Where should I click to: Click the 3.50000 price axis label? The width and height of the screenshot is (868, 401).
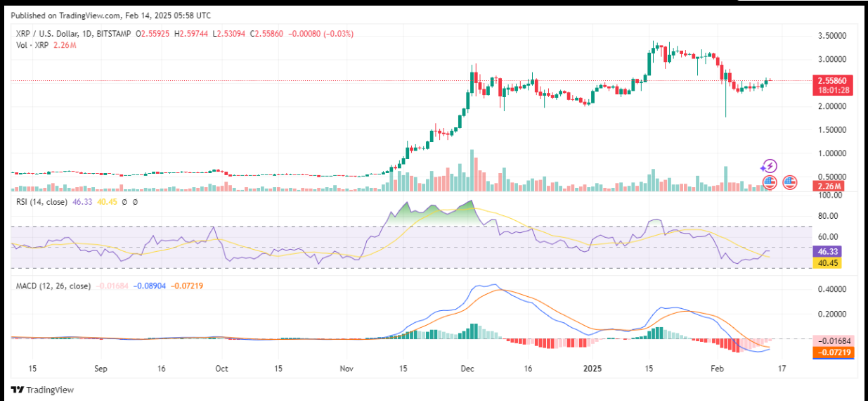(x=831, y=35)
